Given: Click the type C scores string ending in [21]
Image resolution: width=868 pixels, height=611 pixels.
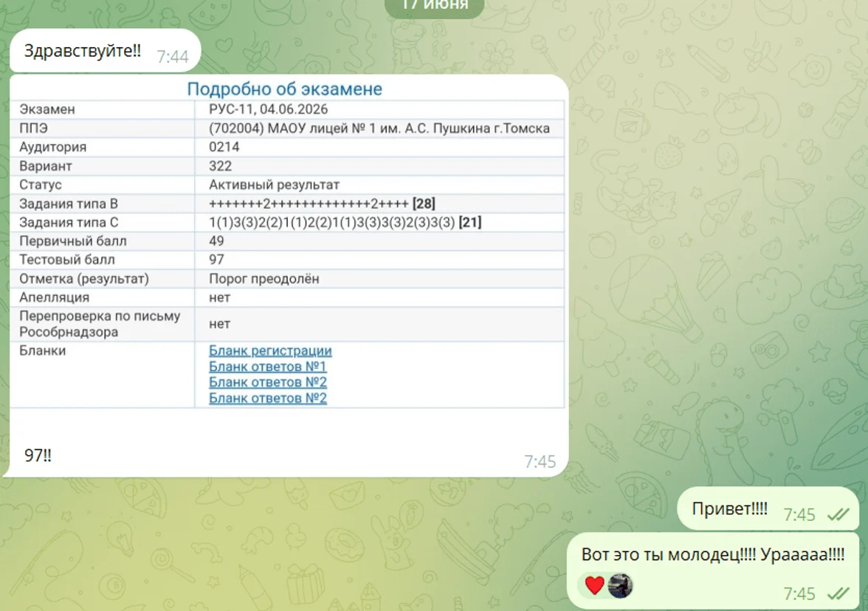Looking at the screenshot, I should 345,223.
